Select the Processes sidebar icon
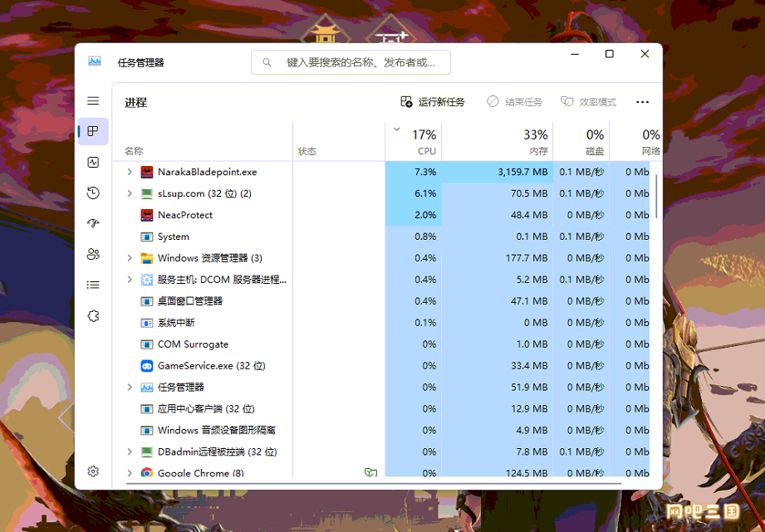Viewport: 765px width, 532px height. (93, 131)
